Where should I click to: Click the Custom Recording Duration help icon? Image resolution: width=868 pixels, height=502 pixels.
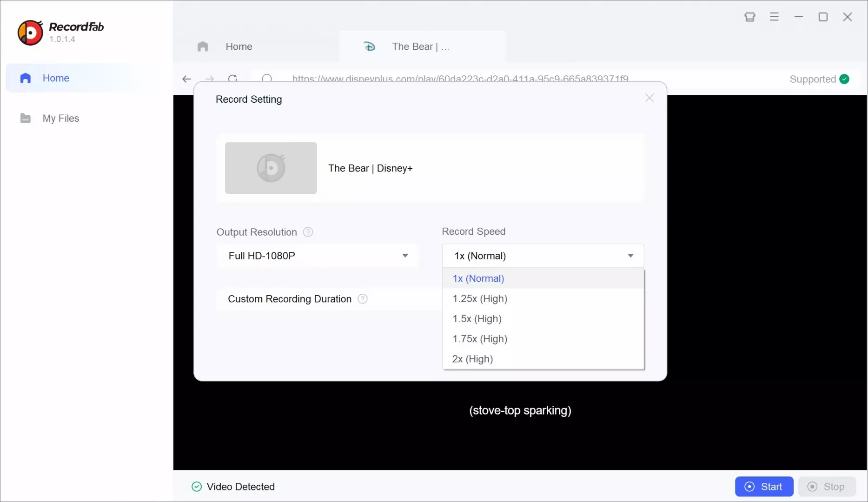pos(363,299)
